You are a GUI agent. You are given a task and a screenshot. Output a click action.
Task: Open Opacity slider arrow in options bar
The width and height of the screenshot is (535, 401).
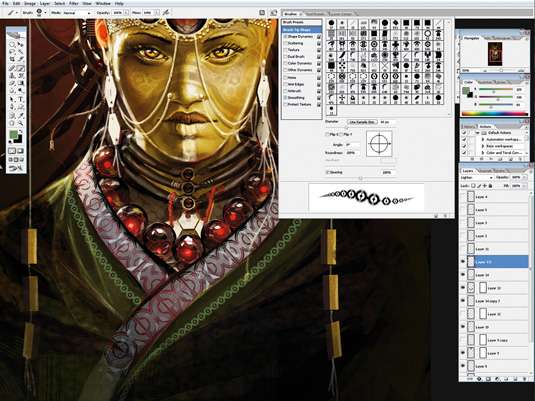(x=126, y=13)
